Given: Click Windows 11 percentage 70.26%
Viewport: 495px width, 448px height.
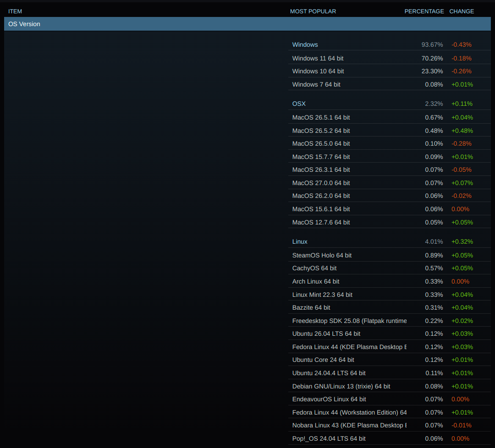Looking at the screenshot, I should [432, 58].
